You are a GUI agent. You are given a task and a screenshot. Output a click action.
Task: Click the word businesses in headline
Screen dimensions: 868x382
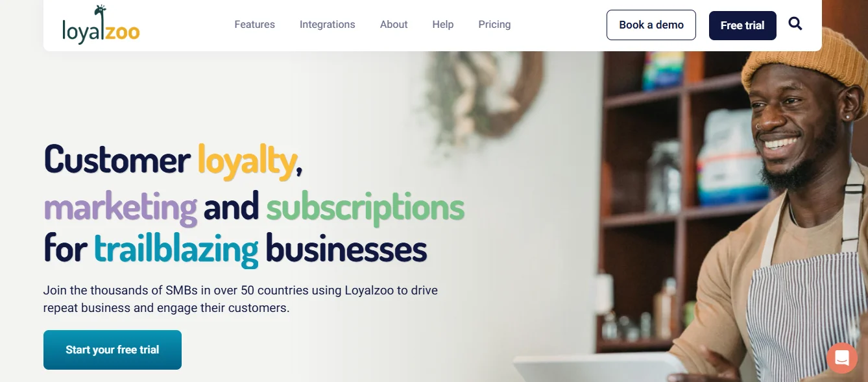tap(346, 250)
